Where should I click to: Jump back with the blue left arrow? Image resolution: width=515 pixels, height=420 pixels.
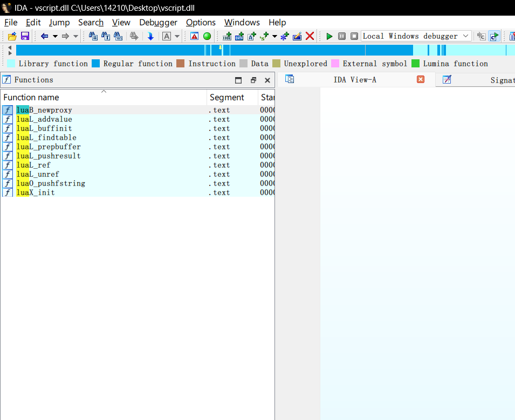click(x=45, y=36)
